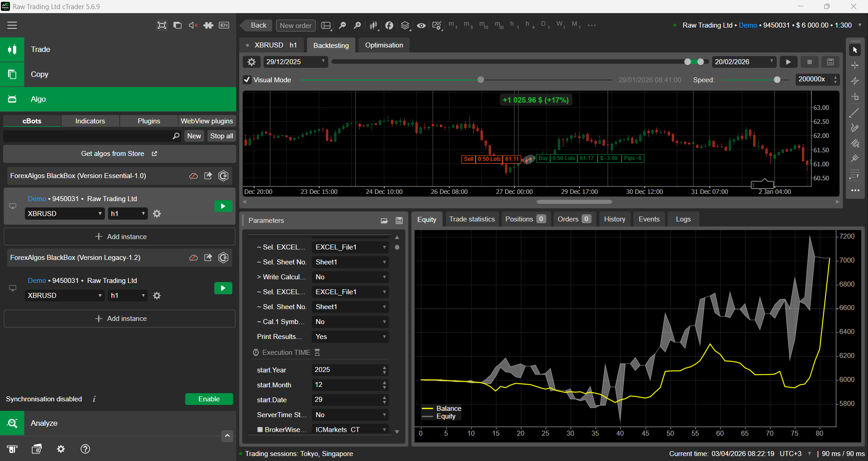Viewport: 868px width, 461px height.
Task: Open the Help icon in bottom bar
Action: (x=85, y=449)
